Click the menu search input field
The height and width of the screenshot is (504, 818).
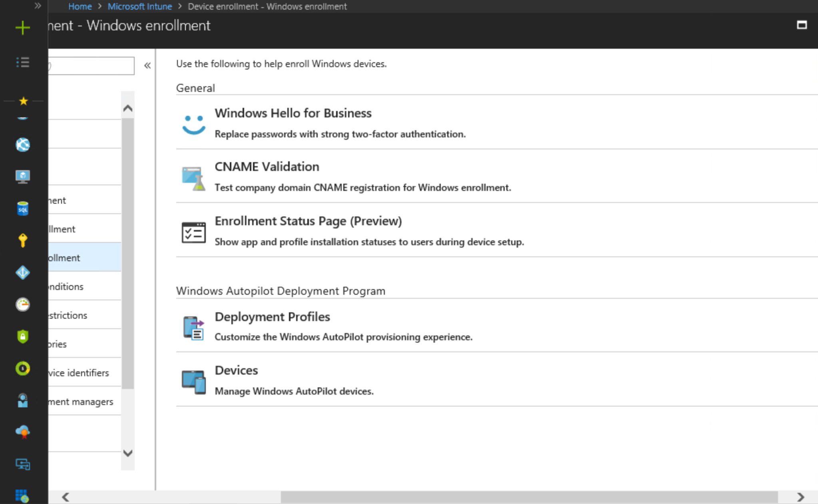click(x=92, y=65)
